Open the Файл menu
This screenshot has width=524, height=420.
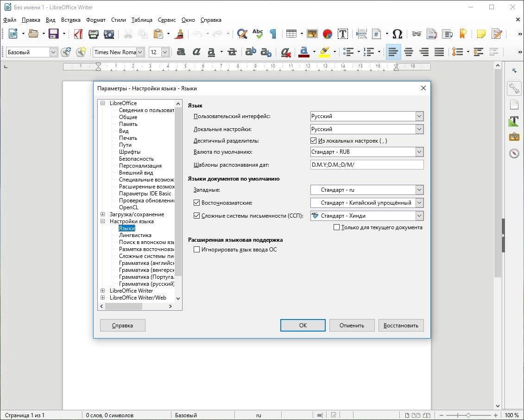(x=10, y=20)
